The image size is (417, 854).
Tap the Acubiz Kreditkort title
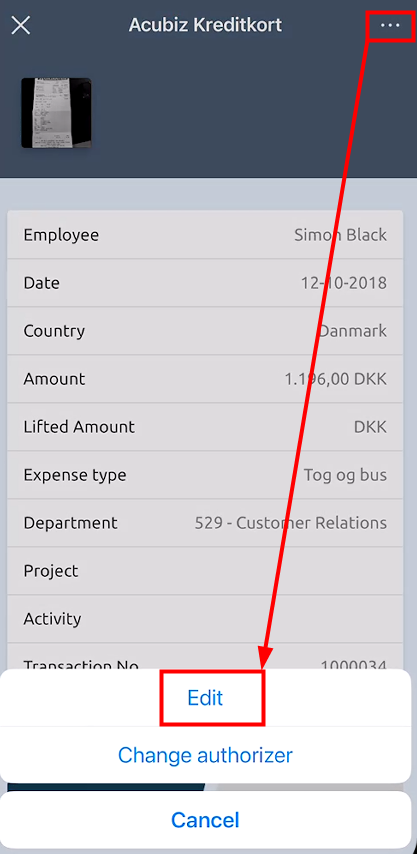tap(205, 25)
